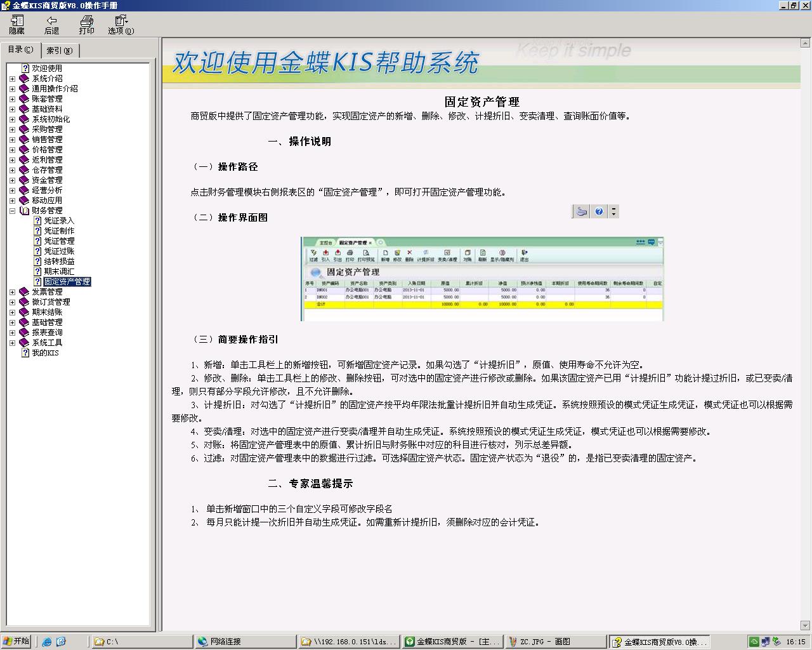Select the 固定资产管理 topic in tree
812x650 pixels.
click(67, 282)
